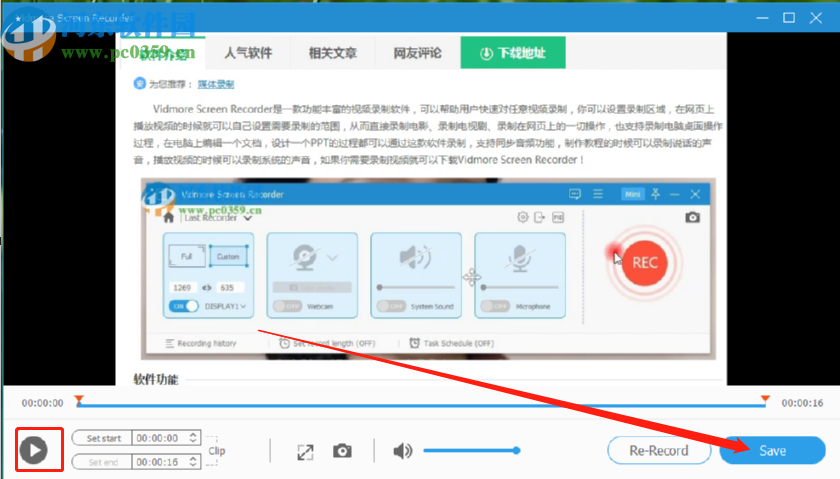Screen dimensions: 840x479
Task: Open the hamburger menu icon in the recorder
Action: tap(598, 193)
